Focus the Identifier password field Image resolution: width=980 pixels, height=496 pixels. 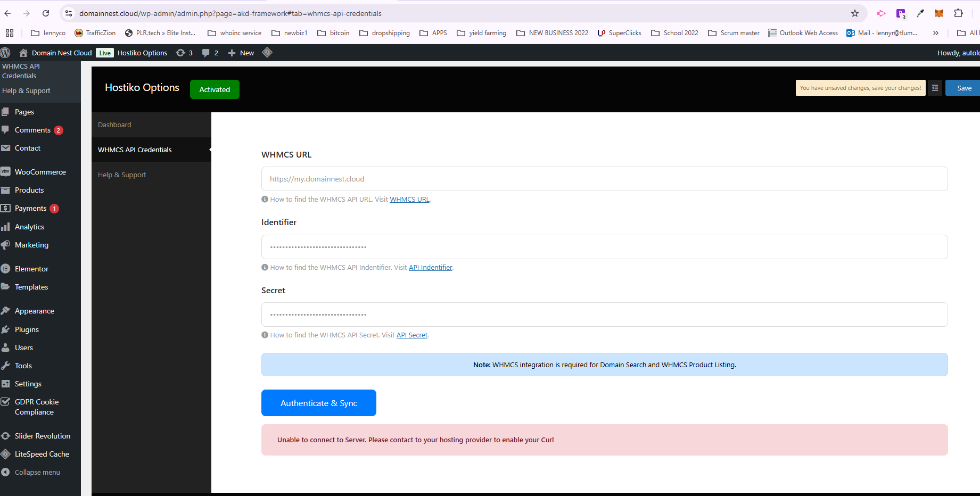click(x=604, y=247)
